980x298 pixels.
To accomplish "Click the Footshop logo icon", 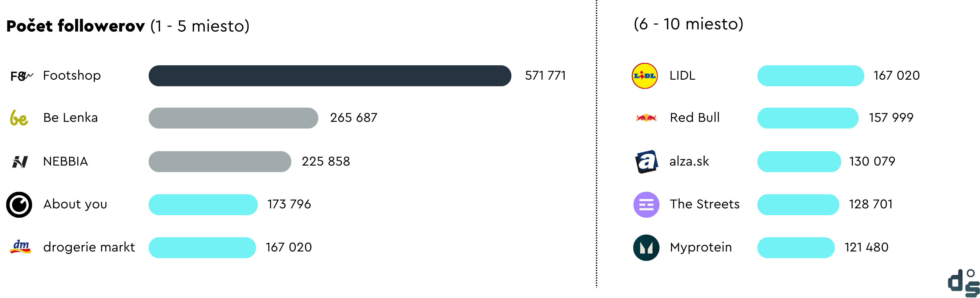I will point(22,76).
